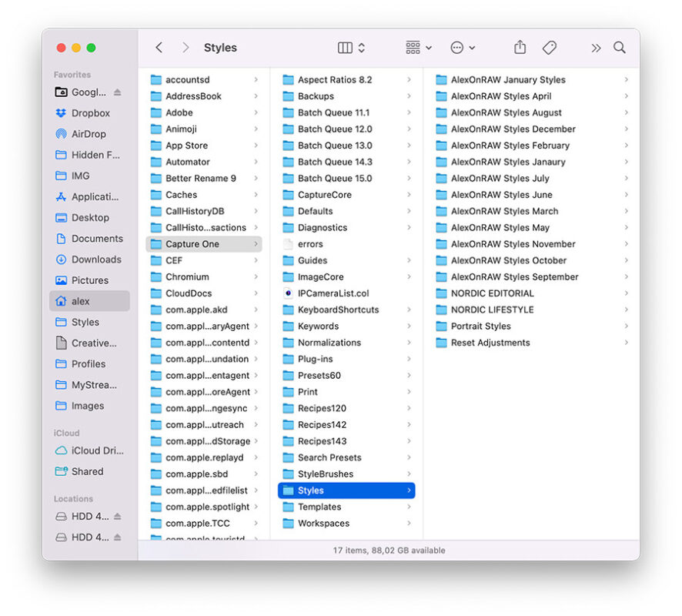
Task: Navigate back using the back arrow
Action: pyautogui.click(x=159, y=47)
